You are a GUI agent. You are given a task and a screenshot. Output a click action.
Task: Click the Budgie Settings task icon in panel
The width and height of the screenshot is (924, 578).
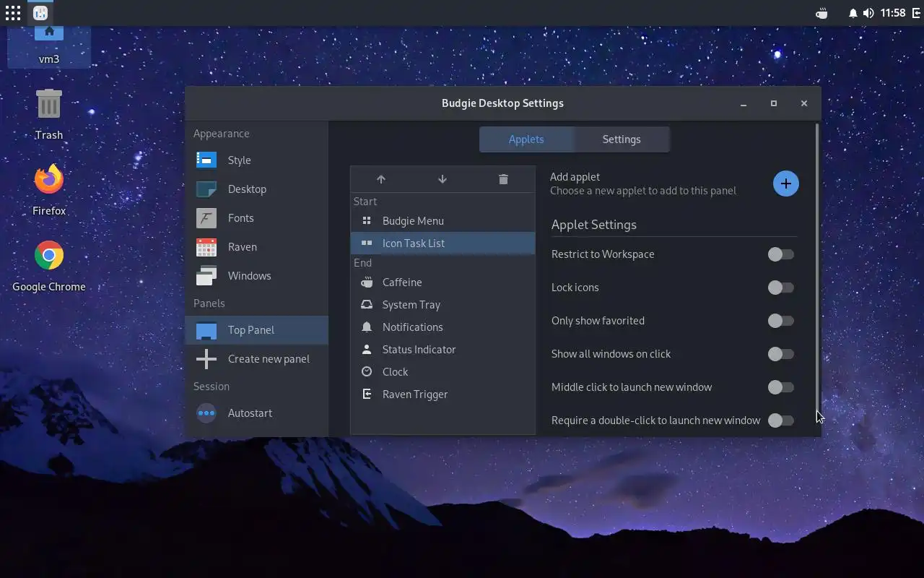[x=40, y=13]
